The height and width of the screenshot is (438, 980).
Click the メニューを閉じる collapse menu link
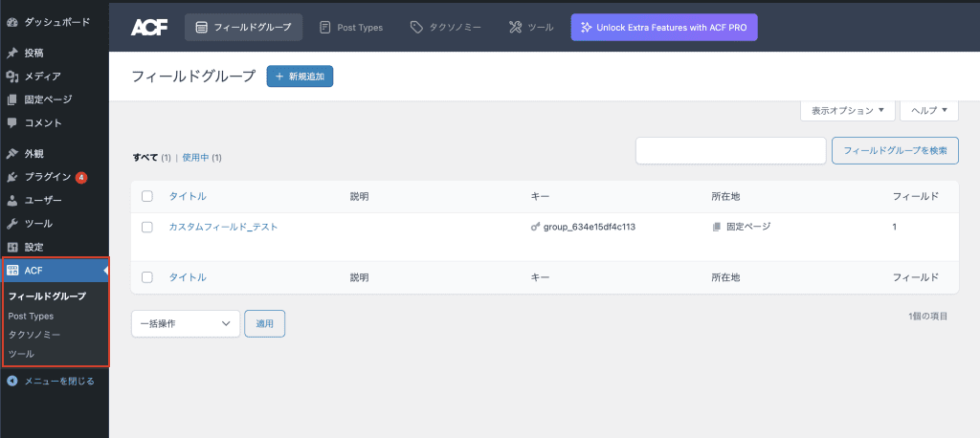click(x=59, y=381)
